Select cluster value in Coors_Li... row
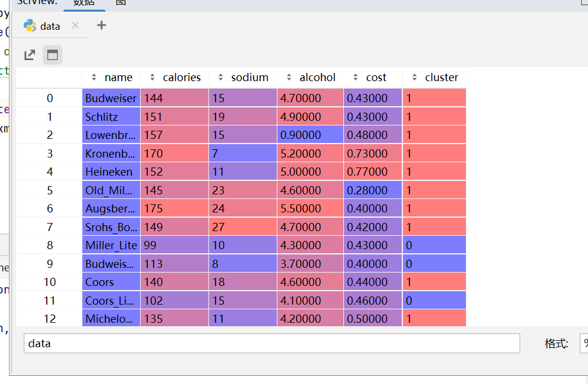This screenshot has width=588, height=384. [x=434, y=300]
